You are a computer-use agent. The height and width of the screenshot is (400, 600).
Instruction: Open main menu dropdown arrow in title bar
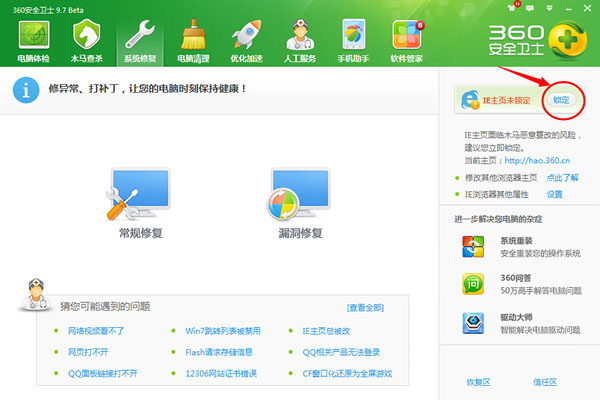tap(549, 8)
